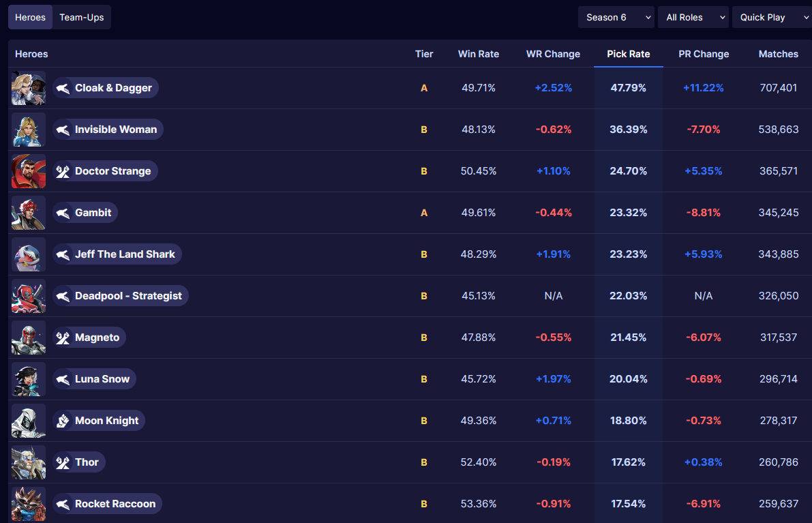Sort table by Pick Rate column
The image size is (812, 523).
coord(628,54)
